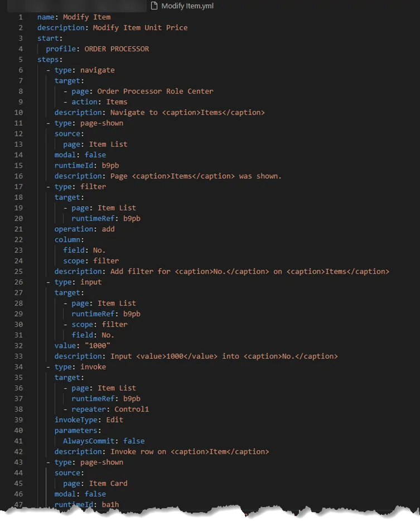The image size is (420, 521).
Task: Click 'description: Modify Item Unit Price' line
Action: click(112, 27)
